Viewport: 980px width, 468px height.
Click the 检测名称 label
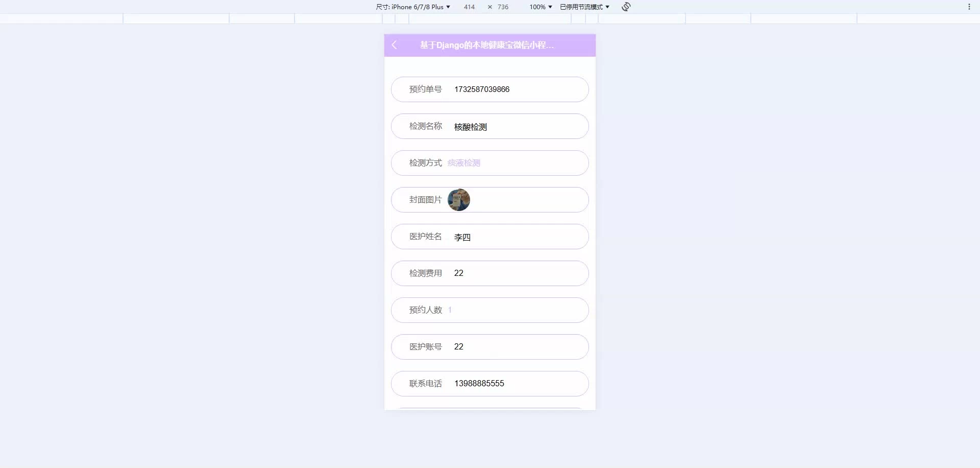tap(425, 126)
